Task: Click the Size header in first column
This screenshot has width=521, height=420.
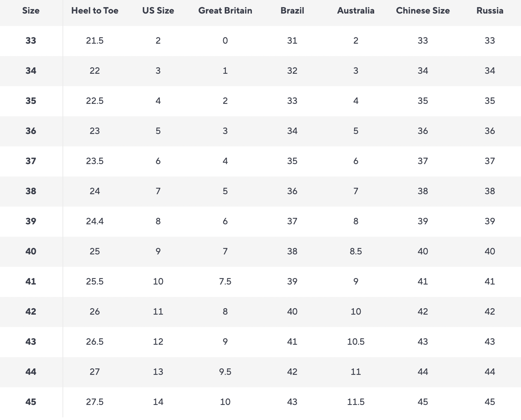Action: coord(31,11)
